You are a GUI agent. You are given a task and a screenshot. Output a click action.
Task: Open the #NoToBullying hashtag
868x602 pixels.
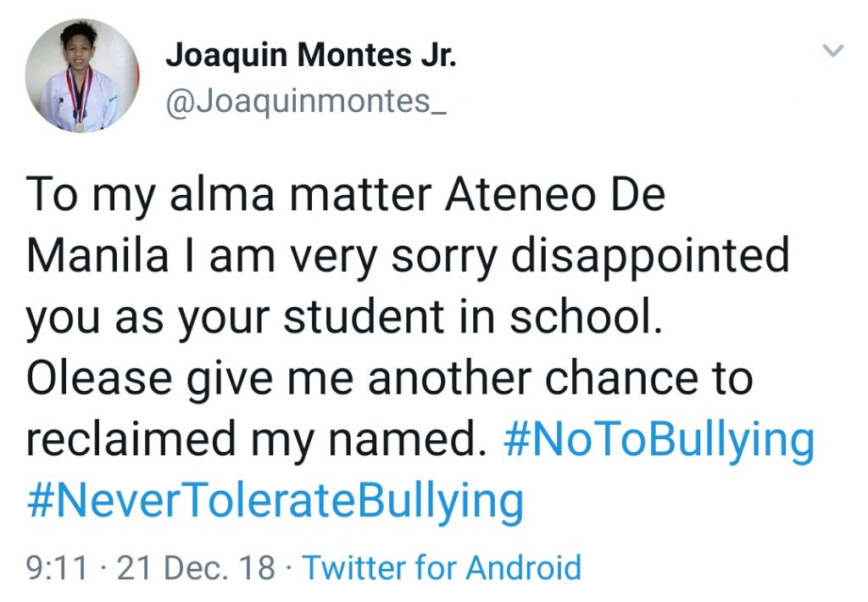click(659, 441)
